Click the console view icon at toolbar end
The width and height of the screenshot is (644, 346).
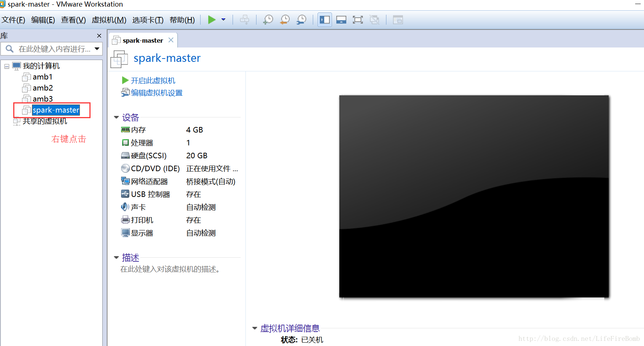(398, 20)
